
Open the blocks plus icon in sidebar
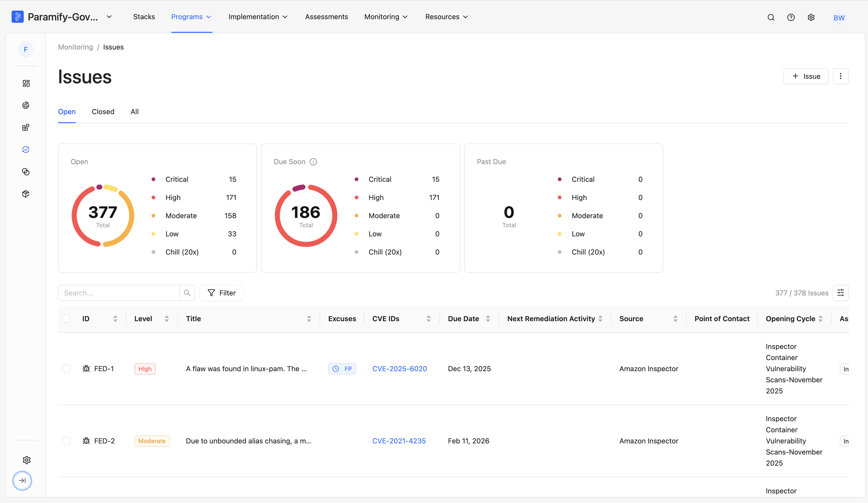(x=26, y=127)
